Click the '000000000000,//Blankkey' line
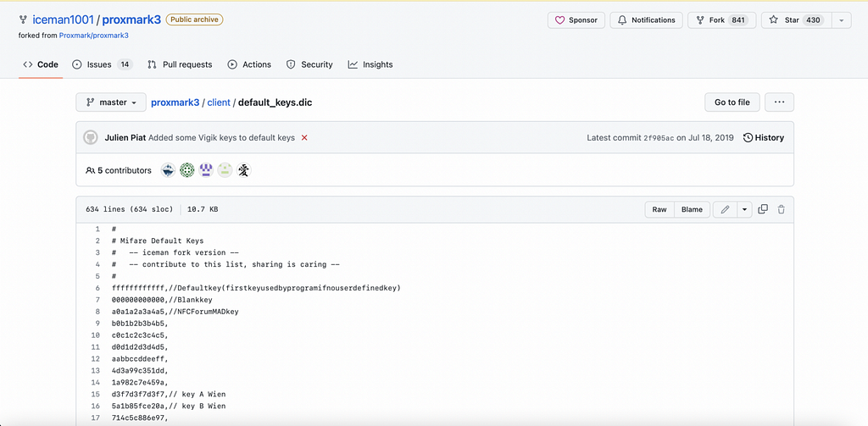This screenshot has width=868, height=426. 162,300
